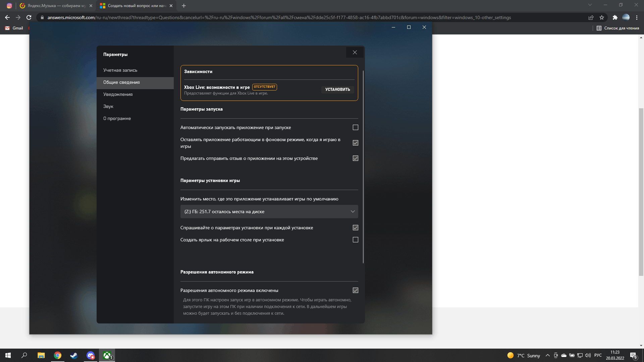Click the settings panel vertical scrollbar
This screenshot has width=644, height=362.
(x=363, y=168)
